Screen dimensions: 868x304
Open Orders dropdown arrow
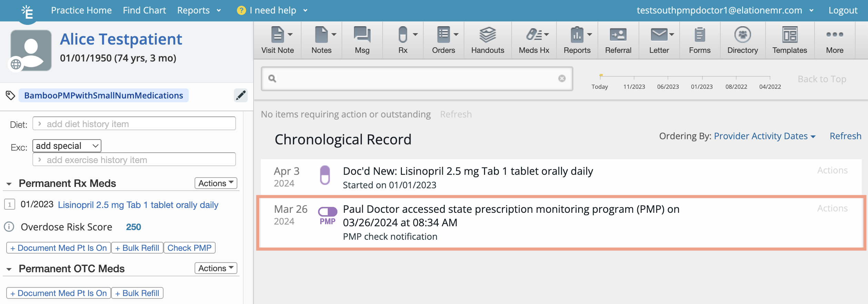coord(456,34)
